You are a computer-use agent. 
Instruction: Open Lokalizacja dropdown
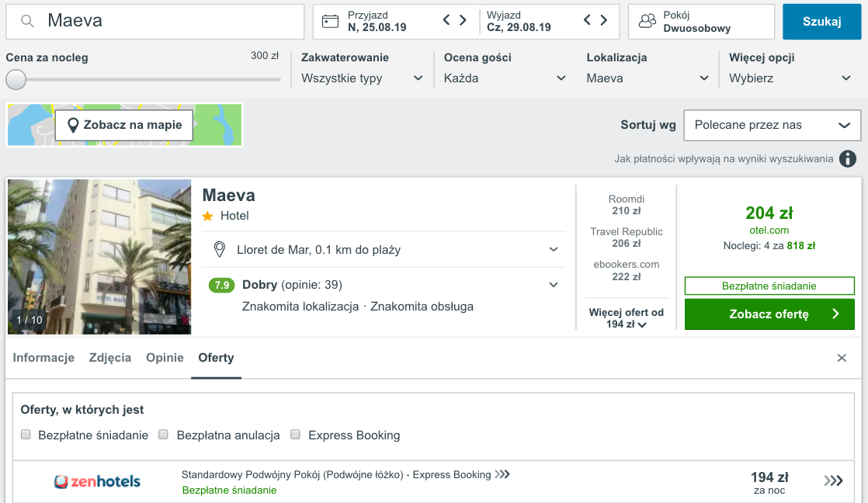648,78
